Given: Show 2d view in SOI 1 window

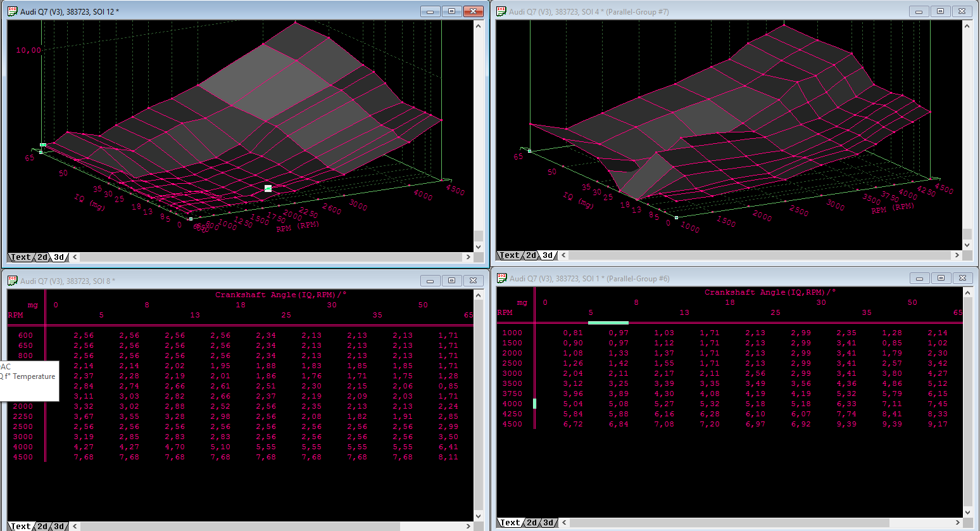Looking at the screenshot, I should [532, 523].
